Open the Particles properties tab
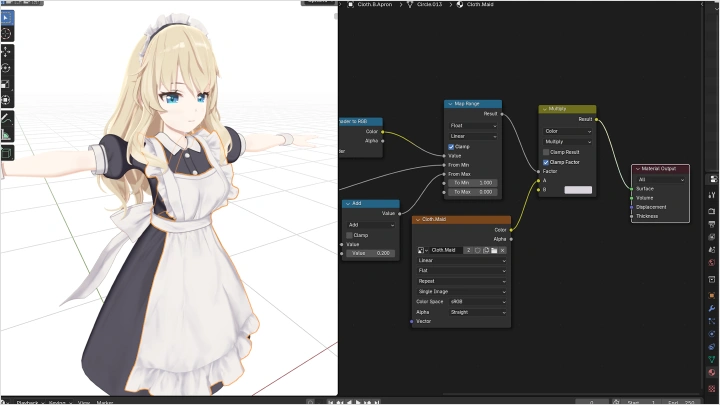This screenshot has height=405, width=720. click(712, 321)
